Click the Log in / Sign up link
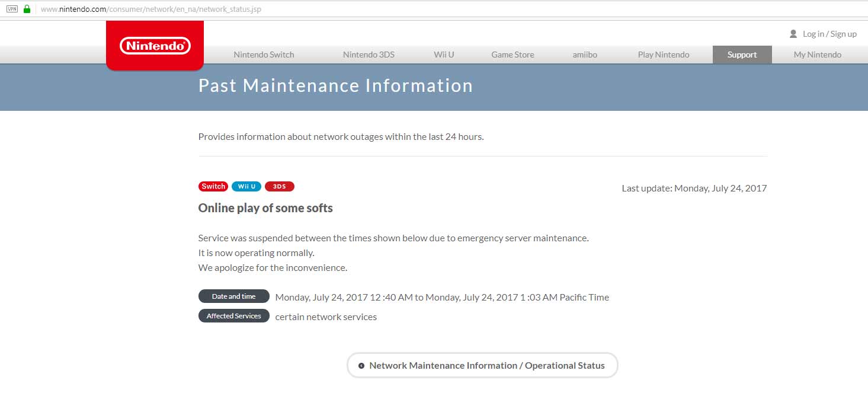This screenshot has width=868, height=412. tap(829, 34)
